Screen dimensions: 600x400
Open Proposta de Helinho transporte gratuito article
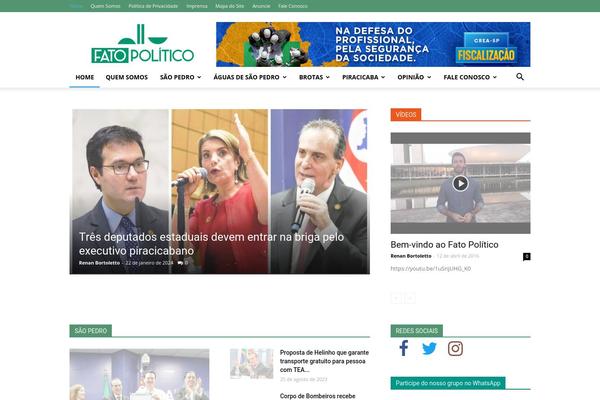pyautogui.click(x=324, y=361)
